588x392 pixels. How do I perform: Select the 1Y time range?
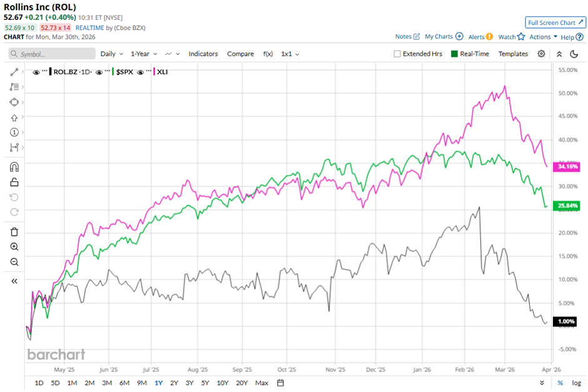159,383
